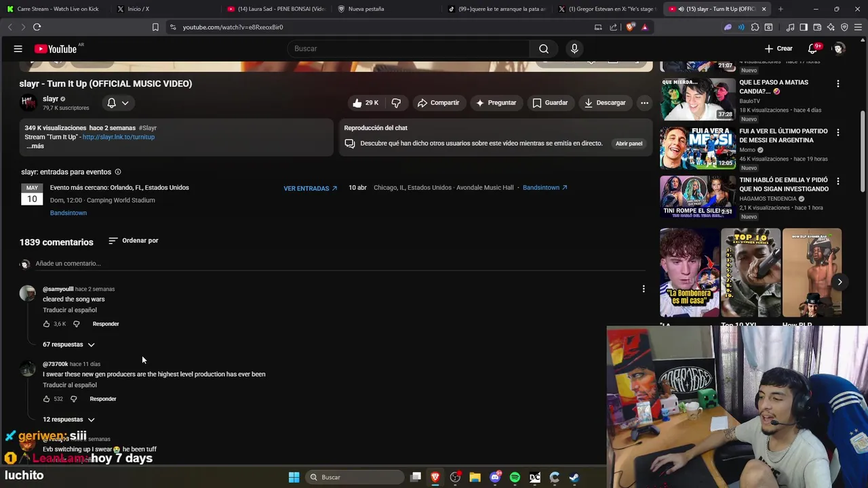
Task: Open Brave Shields lion icon
Action: pos(631,27)
